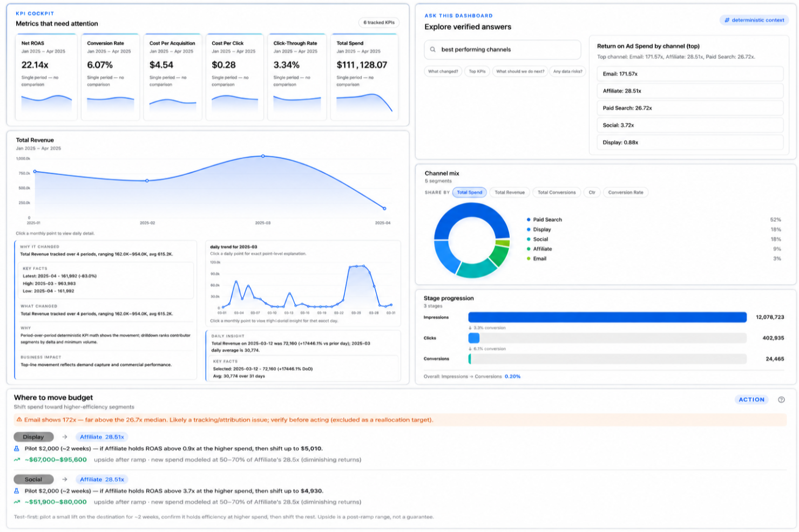The height and width of the screenshot is (532, 799).
Task: Click the overall conversion value "0.20%"
Action: (x=513, y=377)
